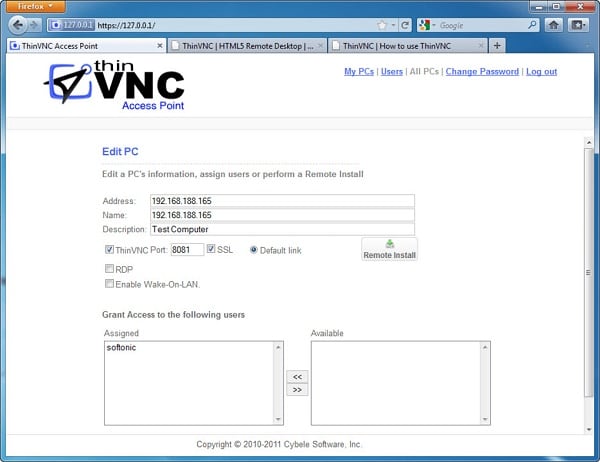The width and height of the screenshot is (600, 462).
Task: Click the ThinVNC Access Point logo
Action: (114, 85)
